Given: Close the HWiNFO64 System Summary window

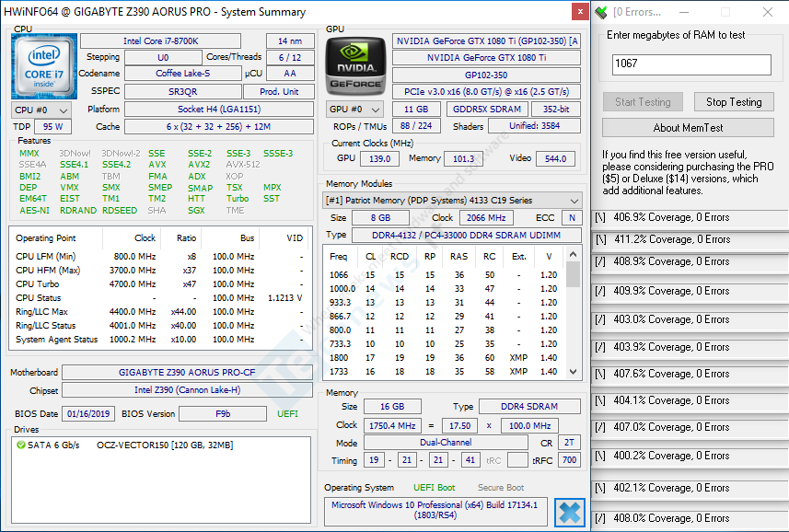Looking at the screenshot, I should pyautogui.click(x=578, y=12).
